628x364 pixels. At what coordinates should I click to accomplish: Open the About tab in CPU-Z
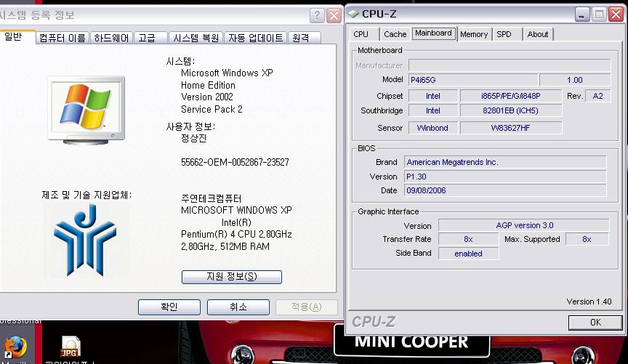537,34
